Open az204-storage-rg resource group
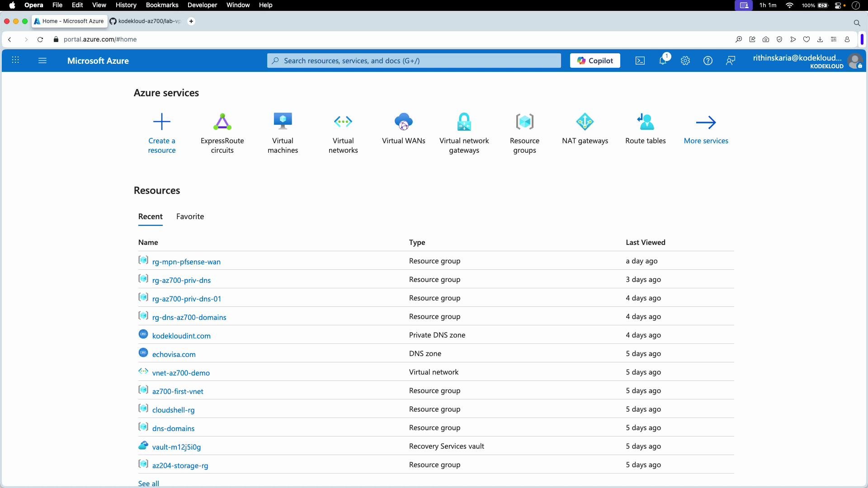Screen dimensions: 868x488 tap(180, 465)
